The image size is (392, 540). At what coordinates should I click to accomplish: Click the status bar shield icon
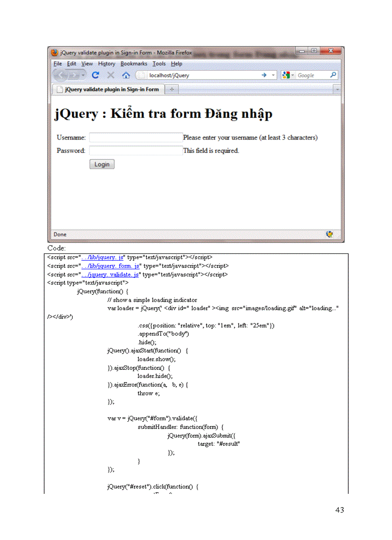pyautogui.click(x=330, y=234)
